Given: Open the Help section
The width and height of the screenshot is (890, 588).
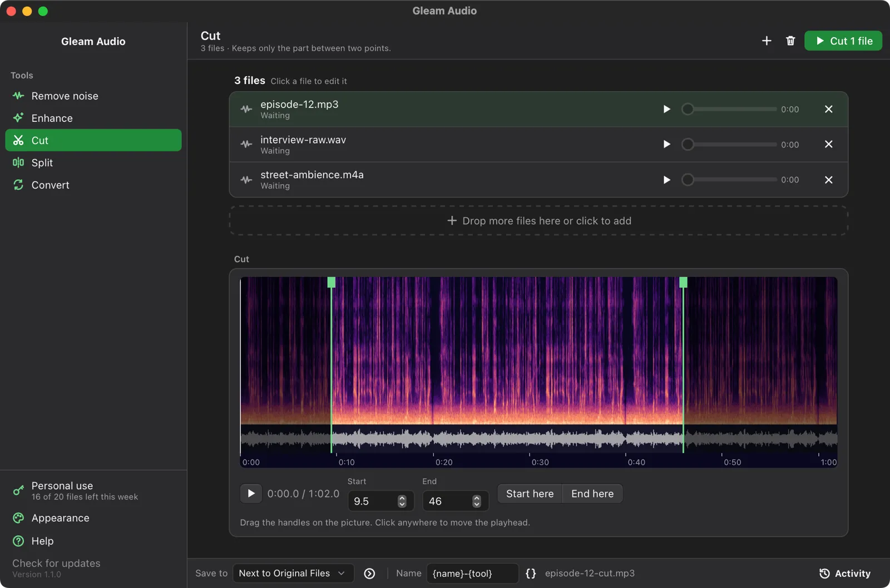Looking at the screenshot, I should tap(93, 541).
